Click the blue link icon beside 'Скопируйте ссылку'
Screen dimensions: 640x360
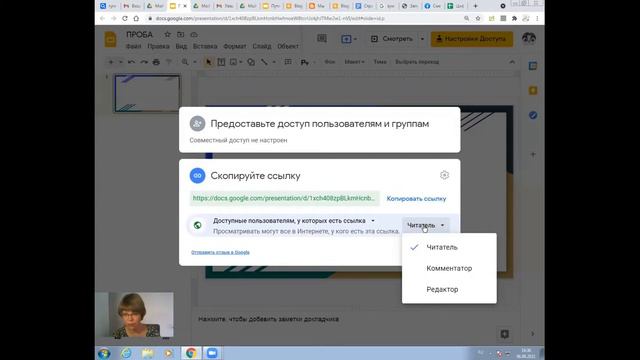197,176
